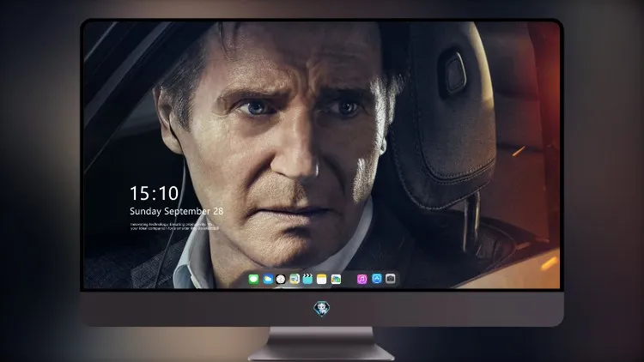Screen dimensions: 644x362
Task: Open the yellow Notes app in dock
Action: 322,279
